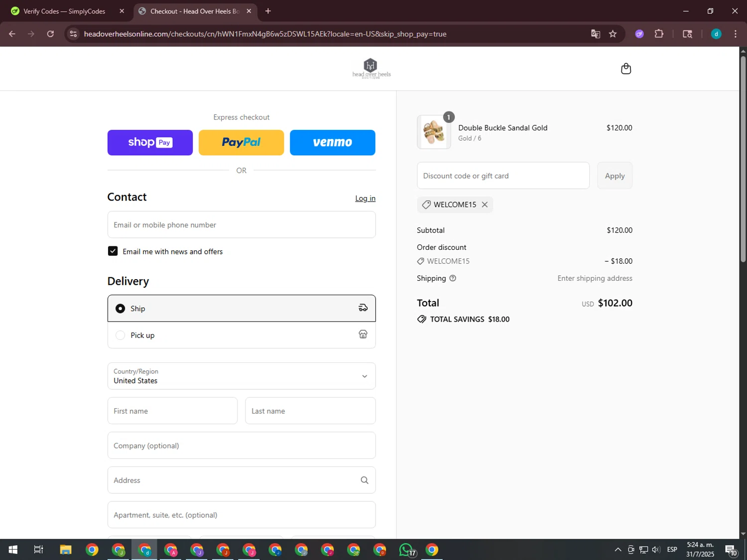
Task: Click the ESP language indicator
Action: pyautogui.click(x=672, y=550)
